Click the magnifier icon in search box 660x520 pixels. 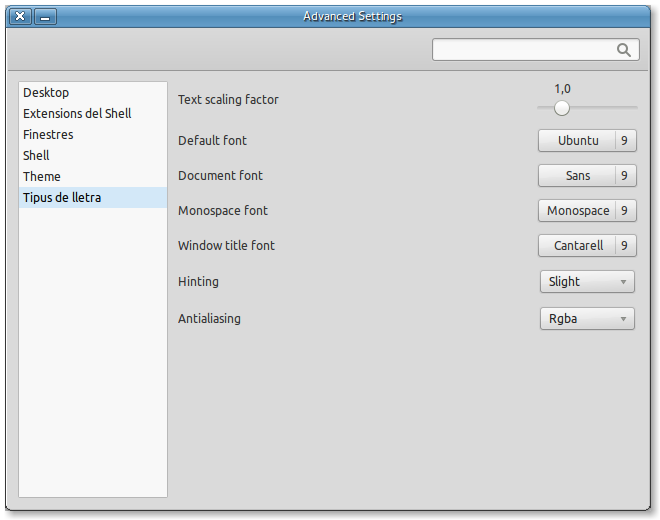point(624,50)
